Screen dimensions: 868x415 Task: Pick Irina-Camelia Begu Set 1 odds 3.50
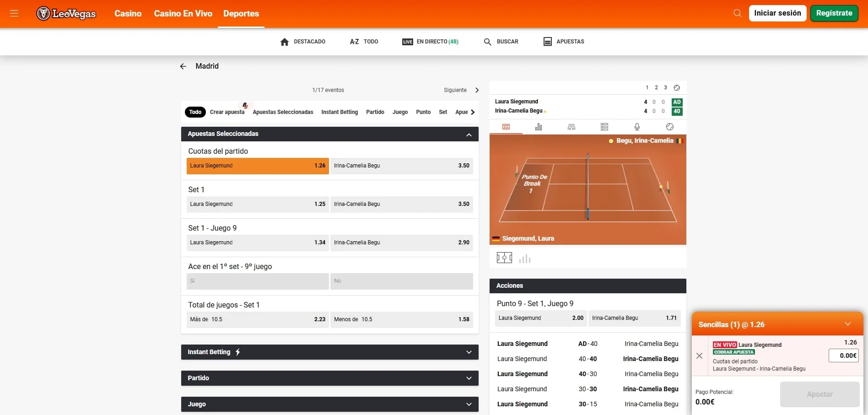pyautogui.click(x=402, y=205)
